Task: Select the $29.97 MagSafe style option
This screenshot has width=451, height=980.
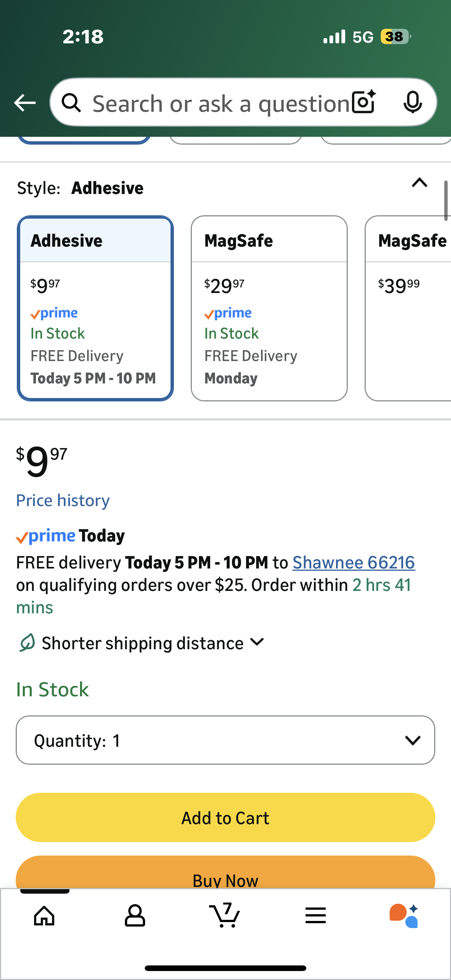Action: [269, 308]
